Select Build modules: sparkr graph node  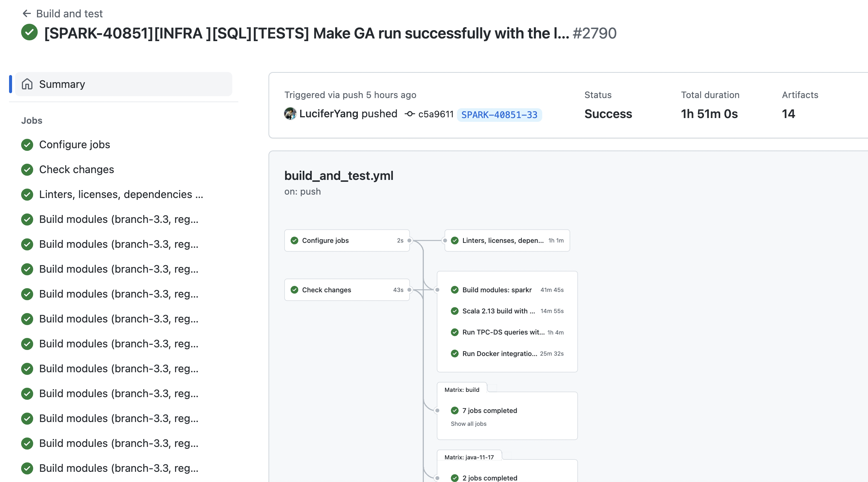[497, 290]
